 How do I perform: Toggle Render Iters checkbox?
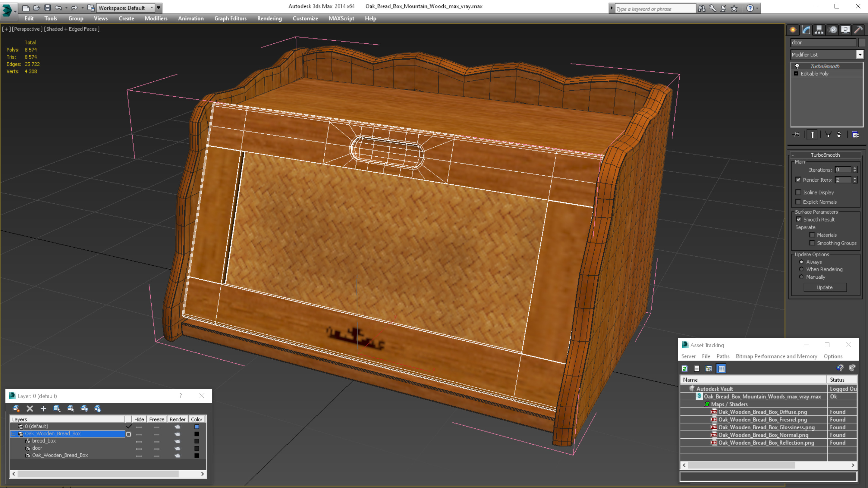coord(798,180)
